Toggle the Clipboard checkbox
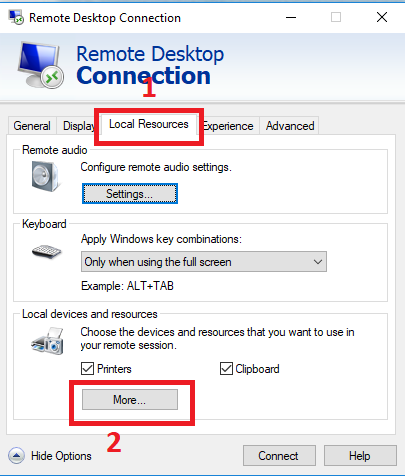This screenshot has width=405, height=476. (226, 369)
